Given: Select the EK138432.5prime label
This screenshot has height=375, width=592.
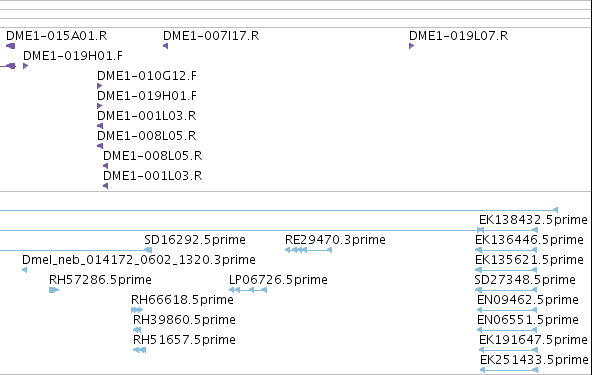Looking at the screenshot, I should (533, 220).
